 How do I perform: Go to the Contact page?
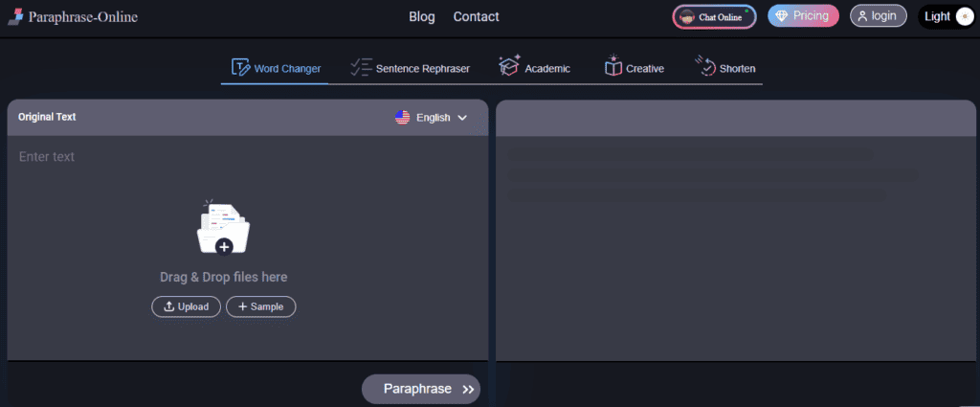pyautogui.click(x=476, y=16)
